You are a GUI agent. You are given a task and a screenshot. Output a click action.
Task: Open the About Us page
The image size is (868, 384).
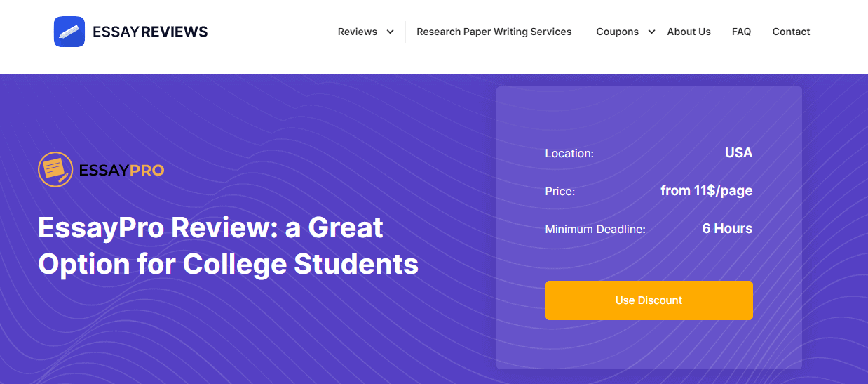689,32
